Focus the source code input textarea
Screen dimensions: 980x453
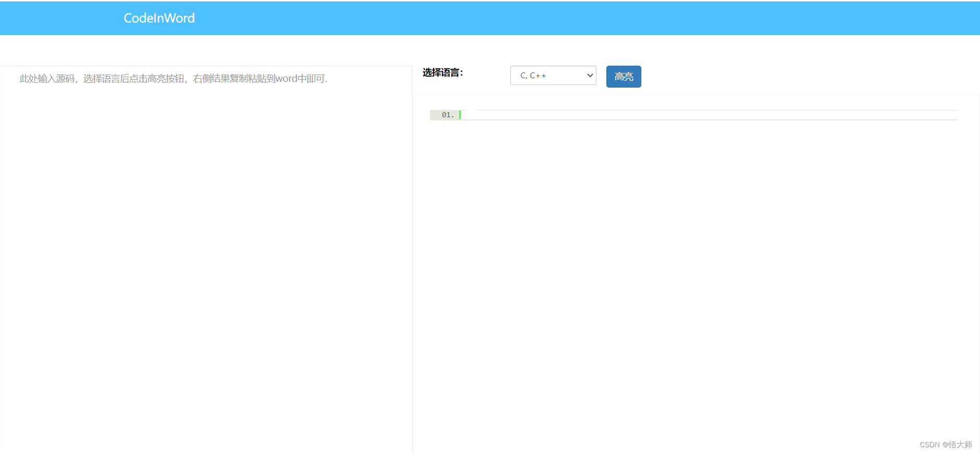click(x=206, y=259)
